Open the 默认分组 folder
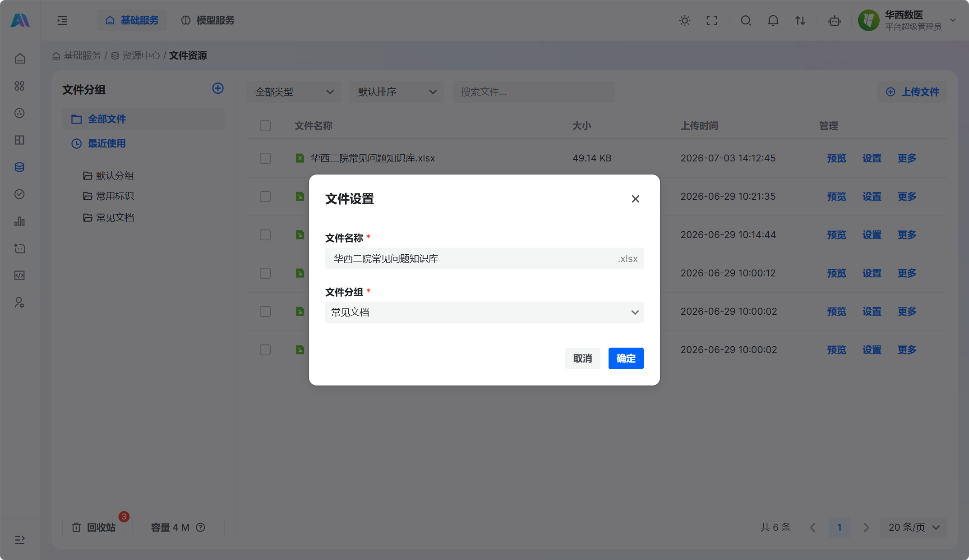Viewport: 969px width, 560px height. point(108,175)
